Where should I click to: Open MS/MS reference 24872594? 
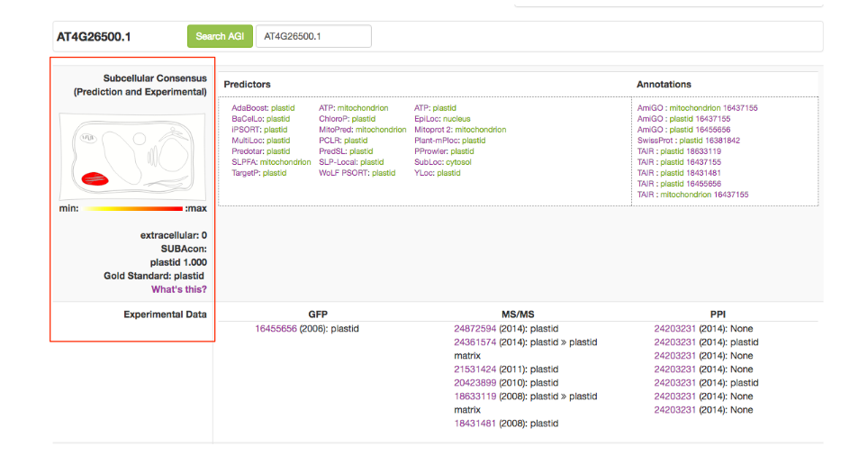[475, 329]
